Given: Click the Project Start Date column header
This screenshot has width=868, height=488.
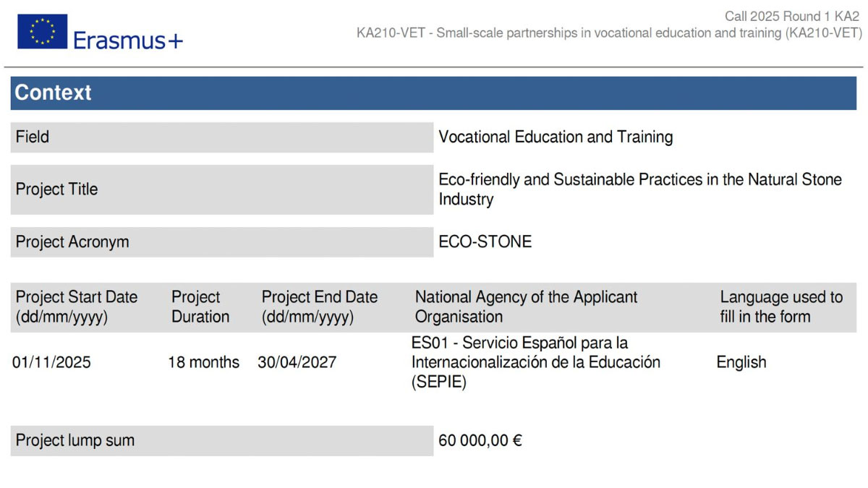Looking at the screenshot, I should coord(77,307).
